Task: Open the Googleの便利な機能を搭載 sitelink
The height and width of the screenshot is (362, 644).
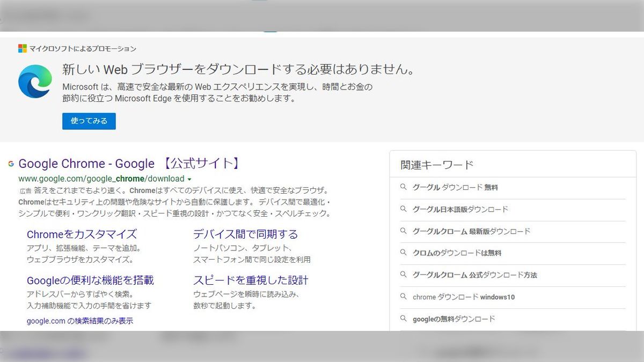Action: coord(90,280)
